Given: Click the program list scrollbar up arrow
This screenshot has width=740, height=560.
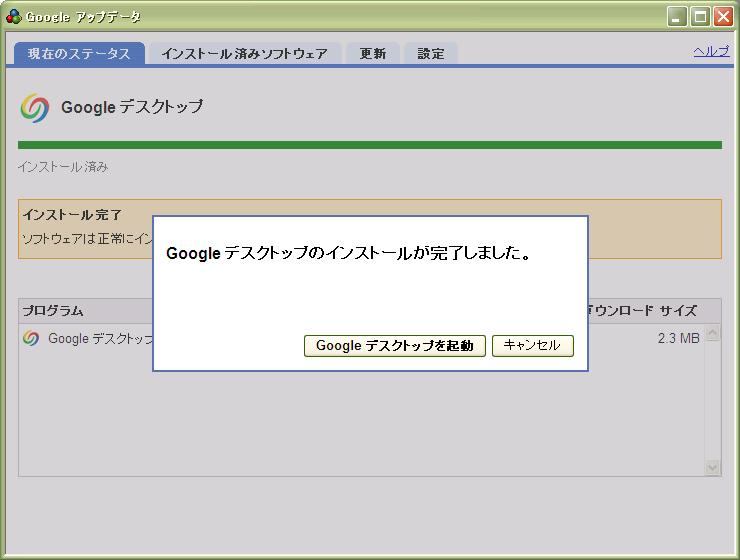Looking at the screenshot, I should [712, 333].
